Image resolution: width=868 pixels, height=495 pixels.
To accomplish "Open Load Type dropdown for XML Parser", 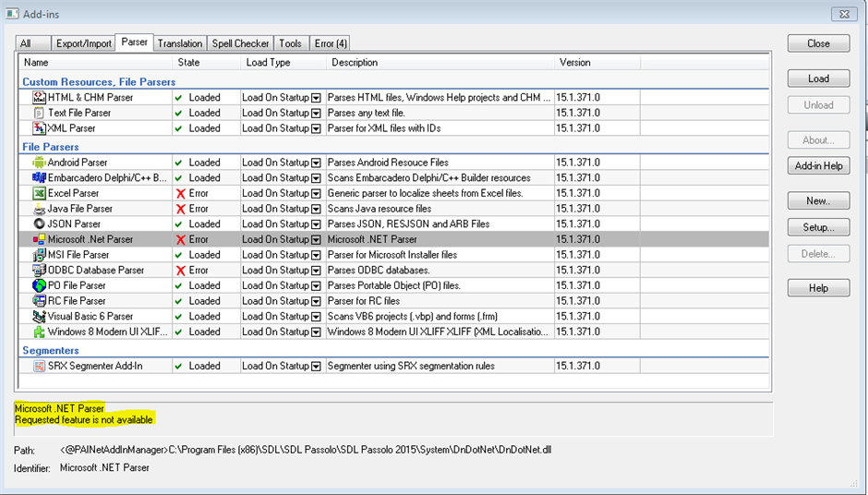I will [316, 129].
